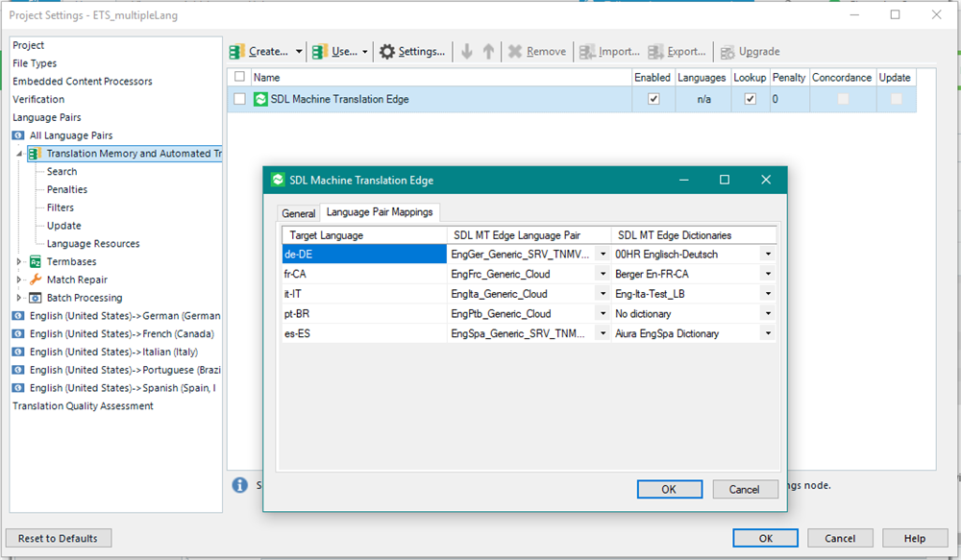Click the Import icon in the toolbar
The width and height of the screenshot is (961, 560).
(x=587, y=52)
